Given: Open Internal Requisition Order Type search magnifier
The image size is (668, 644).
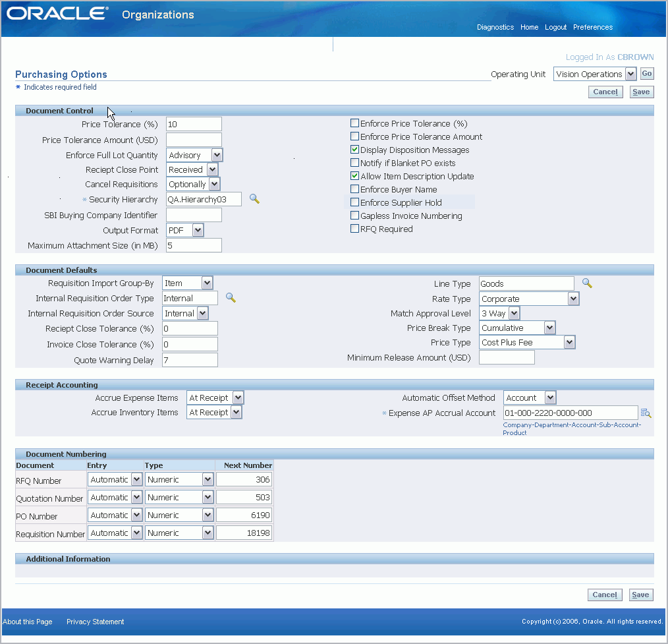Looking at the screenshot, I should 231,297.
